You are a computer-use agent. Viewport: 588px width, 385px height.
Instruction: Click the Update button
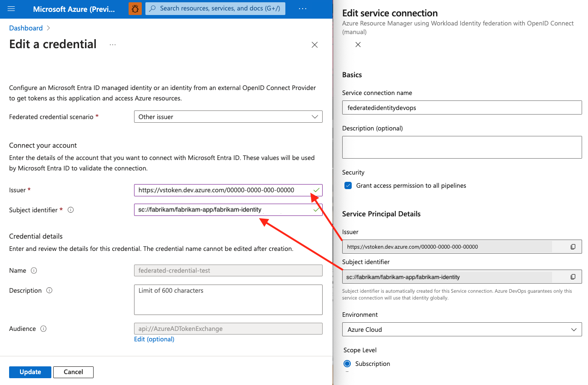(30, 372)
